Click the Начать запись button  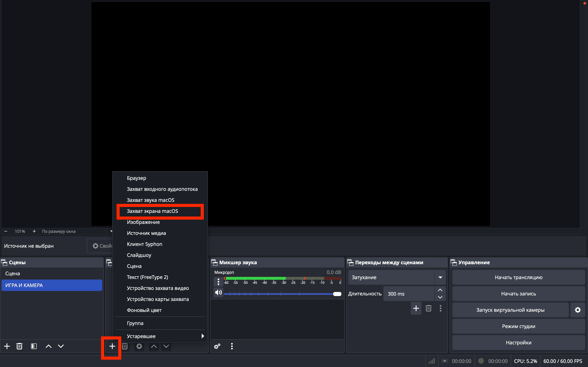[518, 294]
